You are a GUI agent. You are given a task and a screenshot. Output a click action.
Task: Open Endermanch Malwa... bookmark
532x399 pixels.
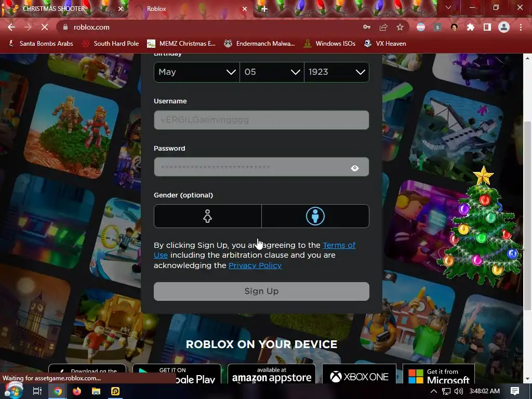[x=260, y=44]
